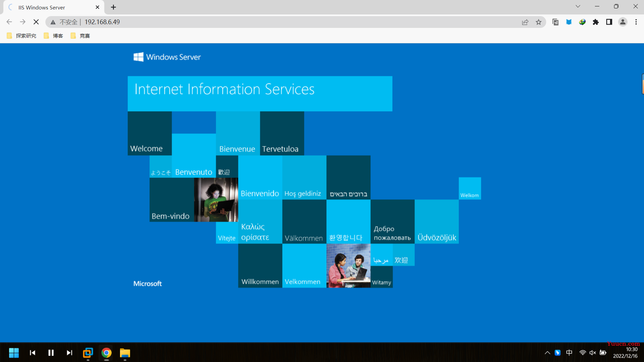Click photo of woman with laptop

pos(216,199)
